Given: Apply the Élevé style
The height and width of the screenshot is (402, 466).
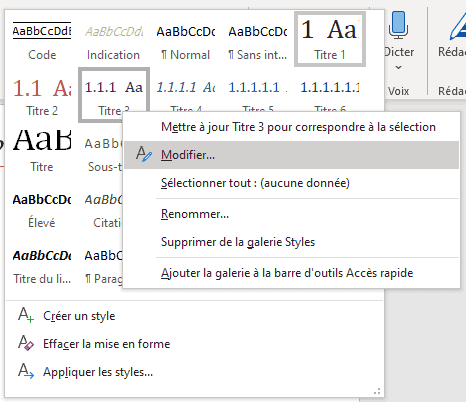Looking at the screenshot, I should point(42,207).
